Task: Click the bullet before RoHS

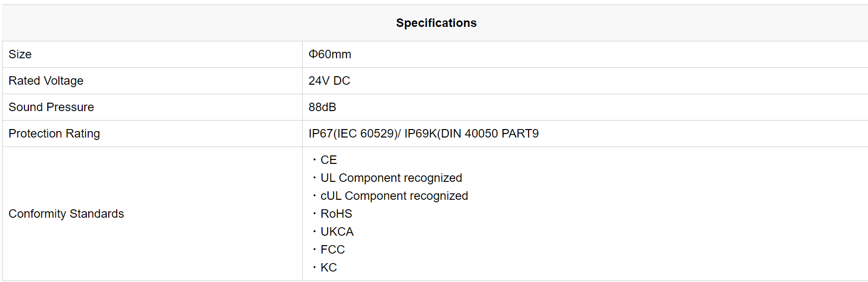Action: click(315, 213)
